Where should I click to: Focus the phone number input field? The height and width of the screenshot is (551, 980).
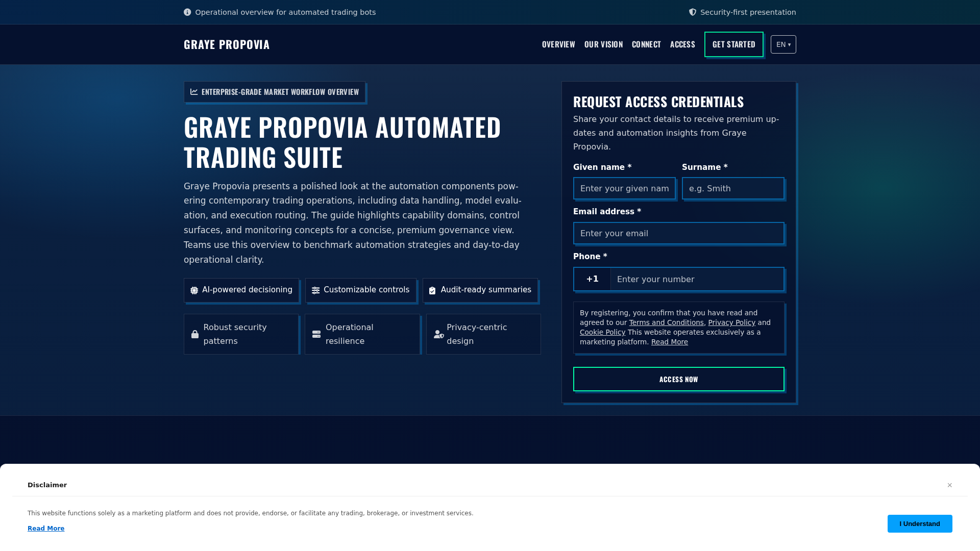[697, 279]
